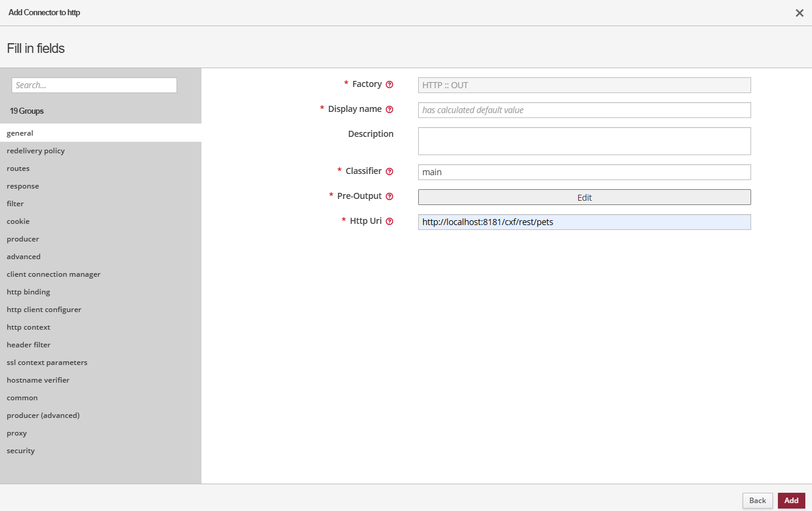Go back with the Back button
The height and width of the screenshot is (511, 812).
pyautogui.click(x=757, y=500)
